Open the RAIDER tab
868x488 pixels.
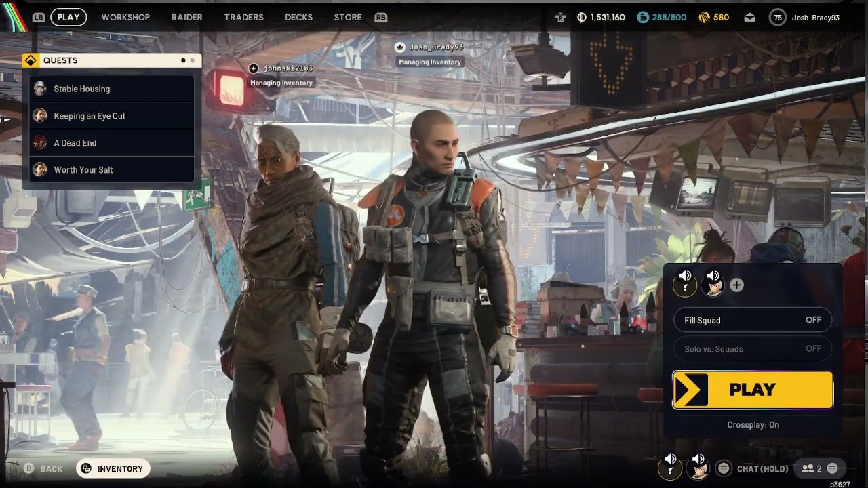(x=186, y=18)
